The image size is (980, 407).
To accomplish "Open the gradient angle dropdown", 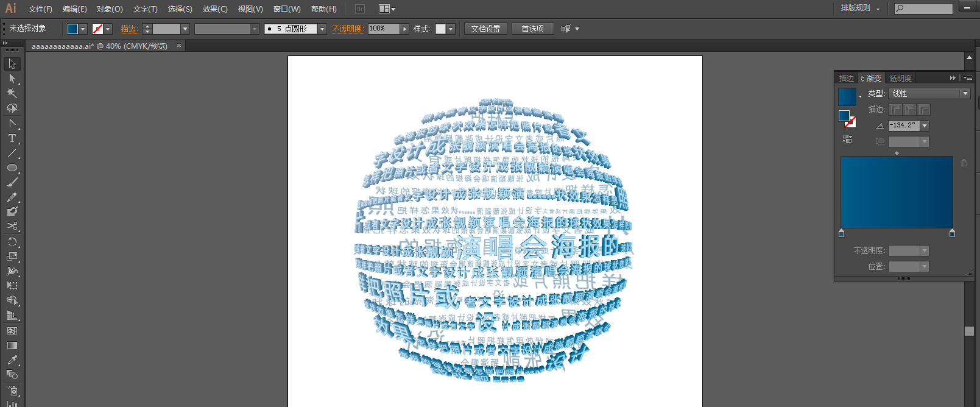I will (x=925, y=126).
